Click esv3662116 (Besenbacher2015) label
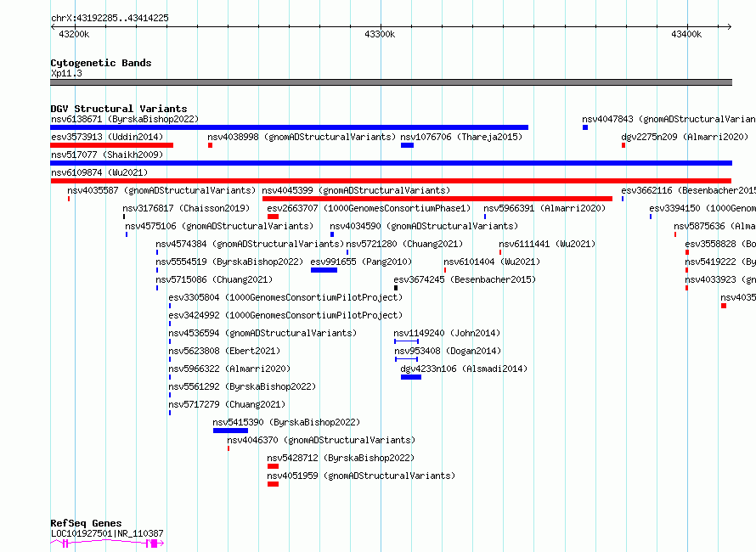The width and height of the screenshot is (756, 552). coord(689,190)
